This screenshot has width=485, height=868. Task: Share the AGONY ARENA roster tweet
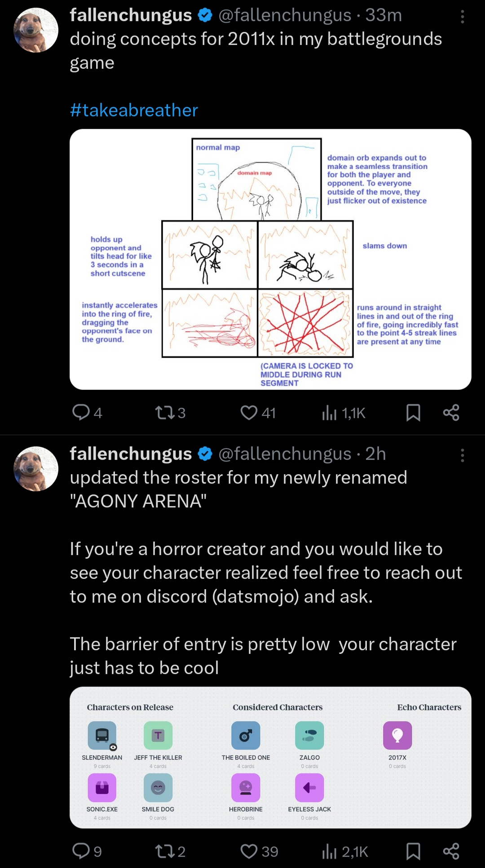pyautogui.click(x=451, y=851)
